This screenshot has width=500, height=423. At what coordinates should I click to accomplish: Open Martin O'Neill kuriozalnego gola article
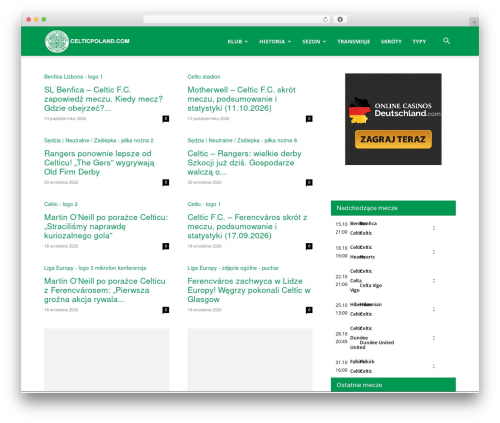[106, 226]
